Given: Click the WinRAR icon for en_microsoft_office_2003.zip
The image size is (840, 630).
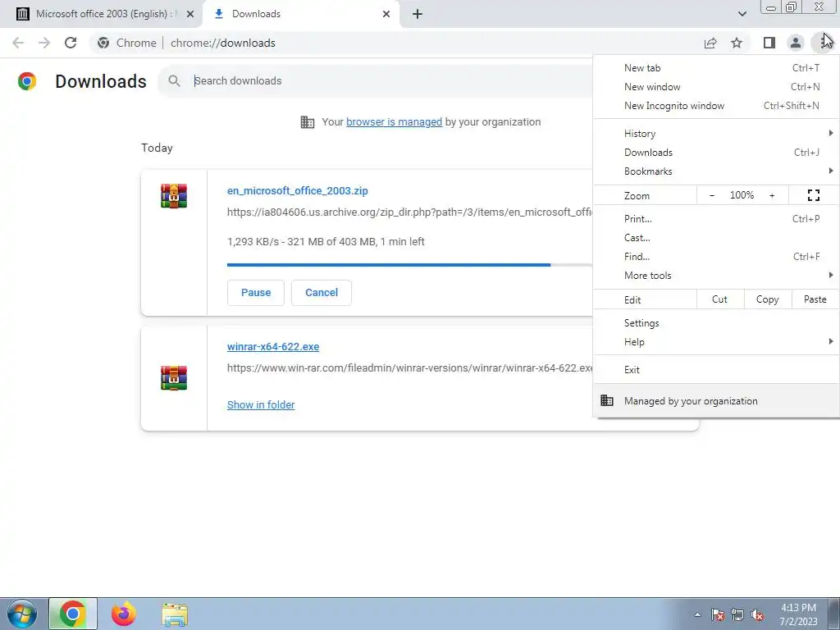Looking at the screenshot, I should [174, 195].
